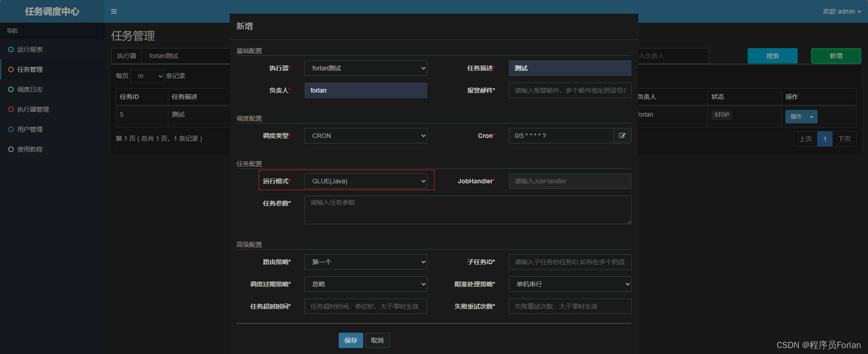Click the 运行报表 sidebar circle icon
The height and width of the screenshot is (354, 868).
pos(11,49)
